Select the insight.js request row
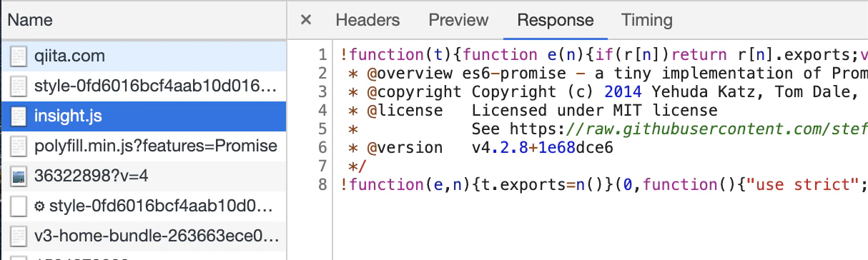 coord(143,116)
